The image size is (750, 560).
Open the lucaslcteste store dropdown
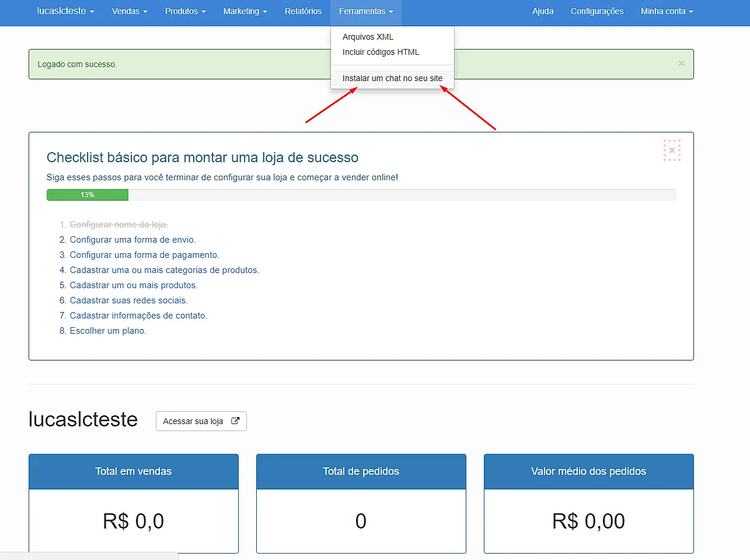pos(65,11)
